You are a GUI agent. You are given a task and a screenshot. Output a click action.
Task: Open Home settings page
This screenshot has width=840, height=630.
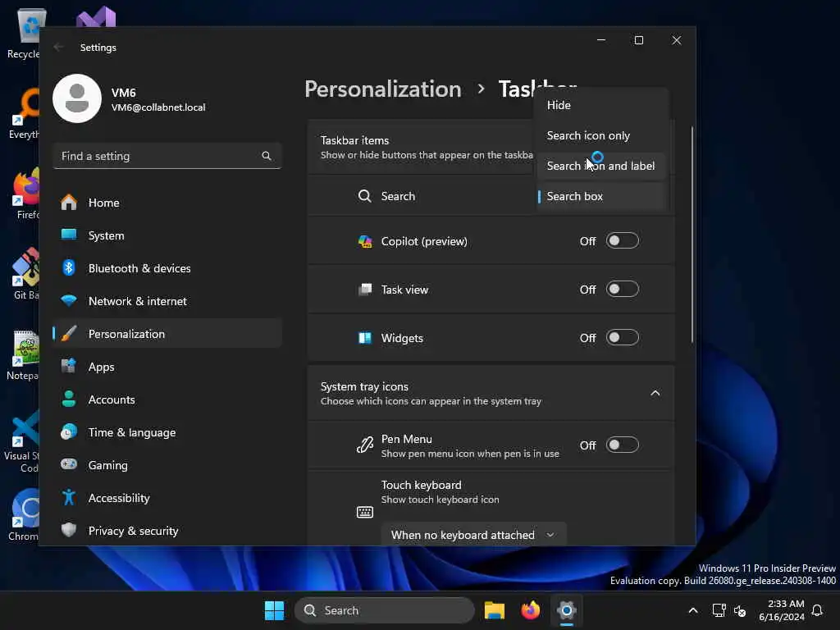point(167,203)
